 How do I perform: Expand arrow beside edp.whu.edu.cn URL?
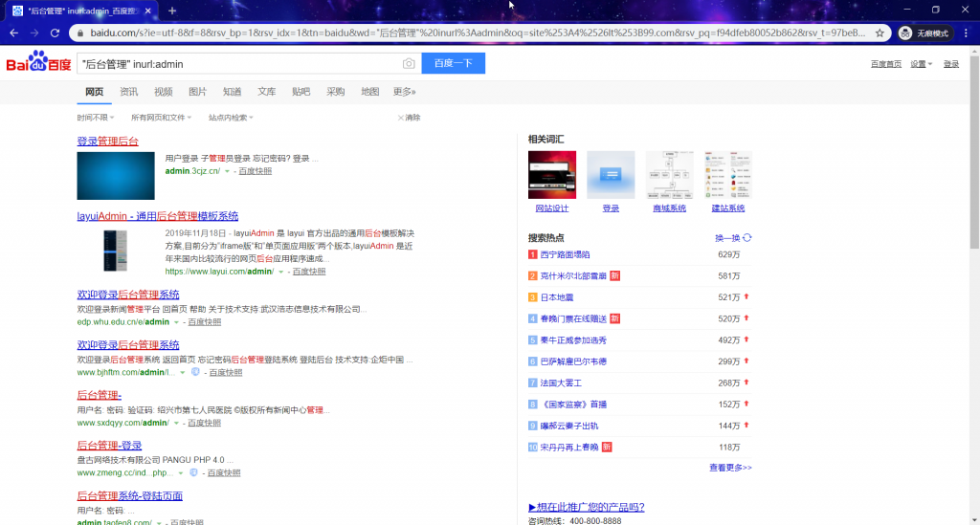pos(176,322)
